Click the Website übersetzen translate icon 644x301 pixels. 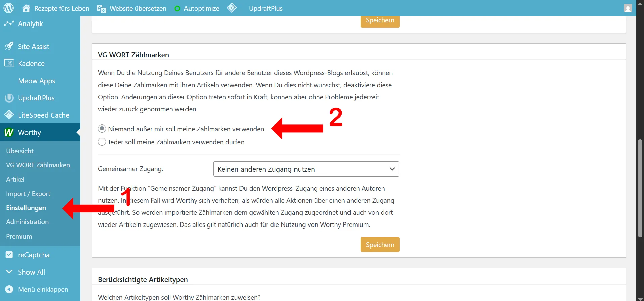pos(101,9)
